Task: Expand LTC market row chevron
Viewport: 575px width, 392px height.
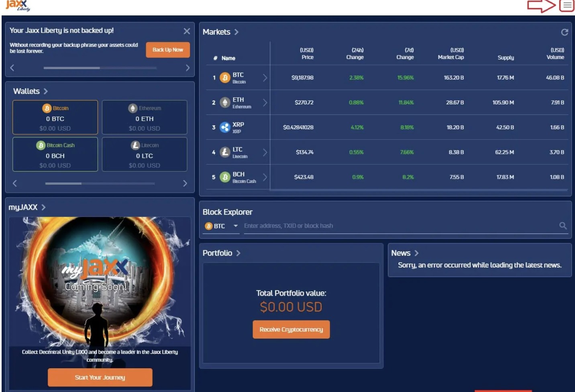Action: [x=265, y=152]
